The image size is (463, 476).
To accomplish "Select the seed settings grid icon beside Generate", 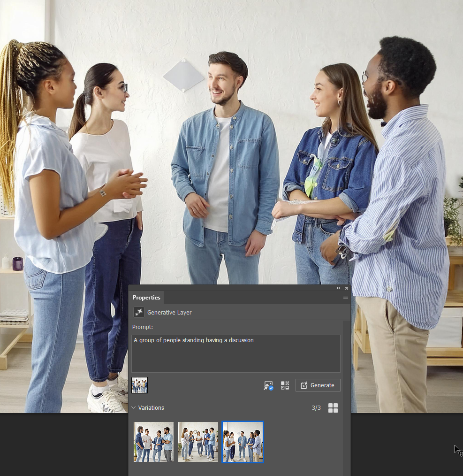I will coord(285,385).
